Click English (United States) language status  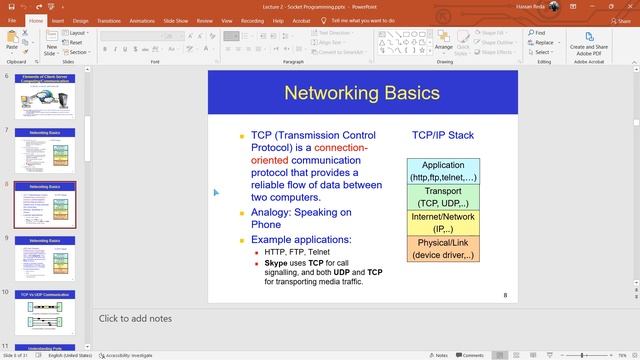tap(70, 356)
